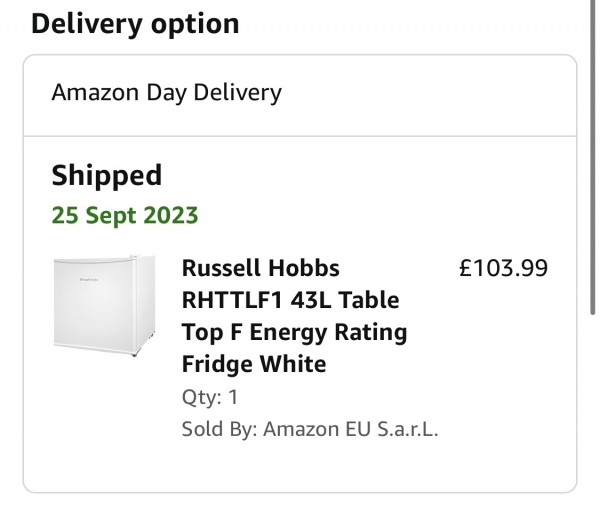Screen dimensions: 600x518
Task: Open the white fridge product thumbnail
Action: (x=104, y=306)
